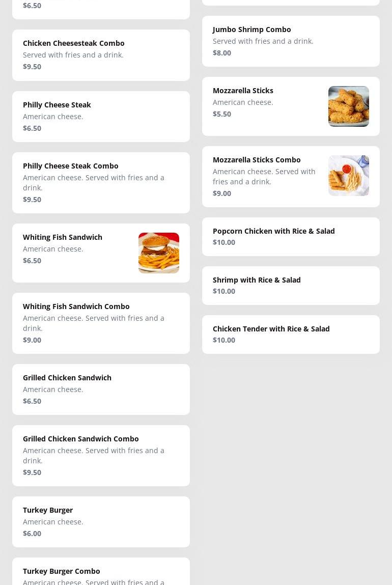Screen dimensions: 392x585
Task: Click the $5.50 Mozzarella Sticks price
Action: 222,114
